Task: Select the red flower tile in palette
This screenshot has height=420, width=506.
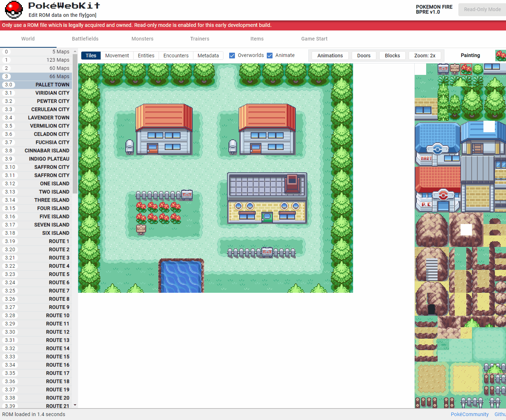Action: [466, 69]
